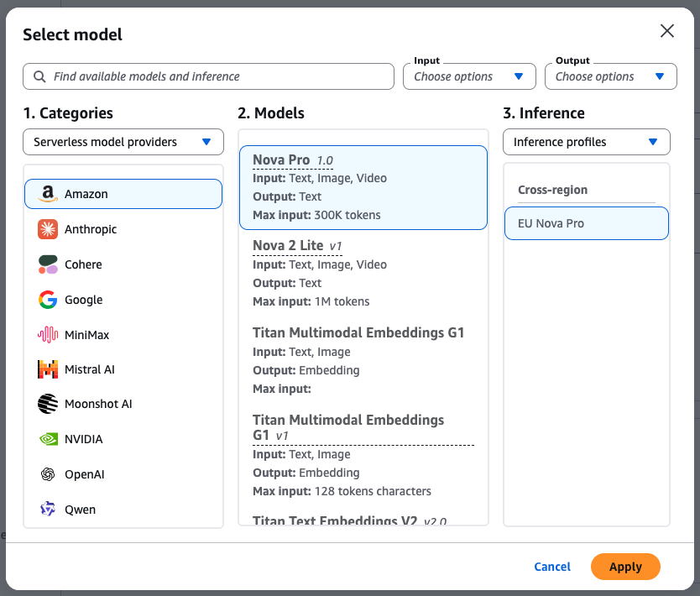Choose Qwen in the categories list

click(123, 509)
